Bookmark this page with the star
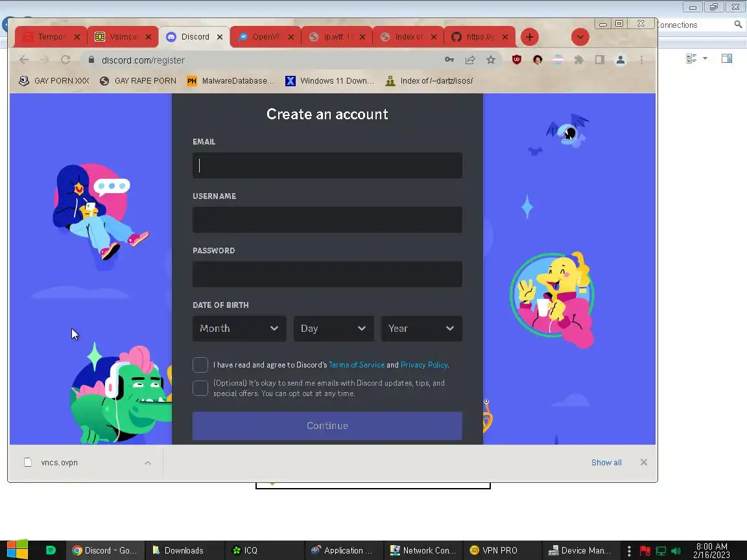Screen dimensions: 747x560 [x=491, y=60]
